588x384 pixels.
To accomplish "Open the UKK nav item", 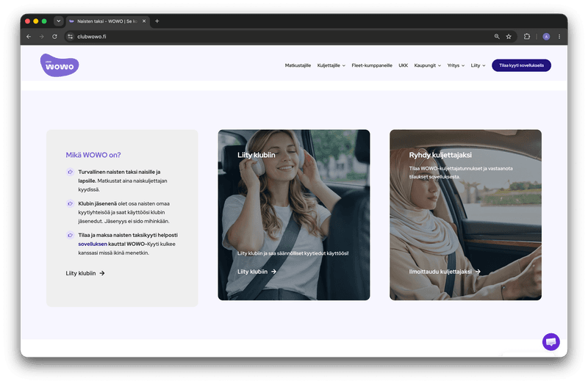I will tap(403, 65).
